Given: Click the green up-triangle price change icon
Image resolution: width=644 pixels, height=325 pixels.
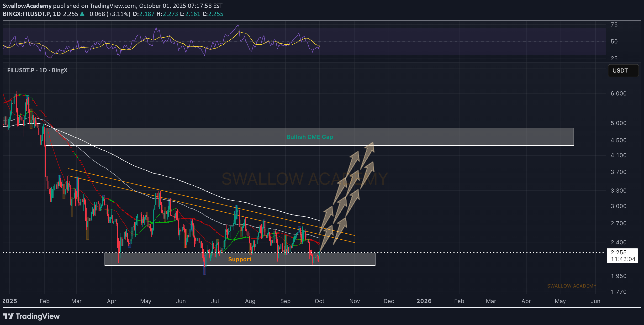Looking at the screenshot, I should click(82, 14).
